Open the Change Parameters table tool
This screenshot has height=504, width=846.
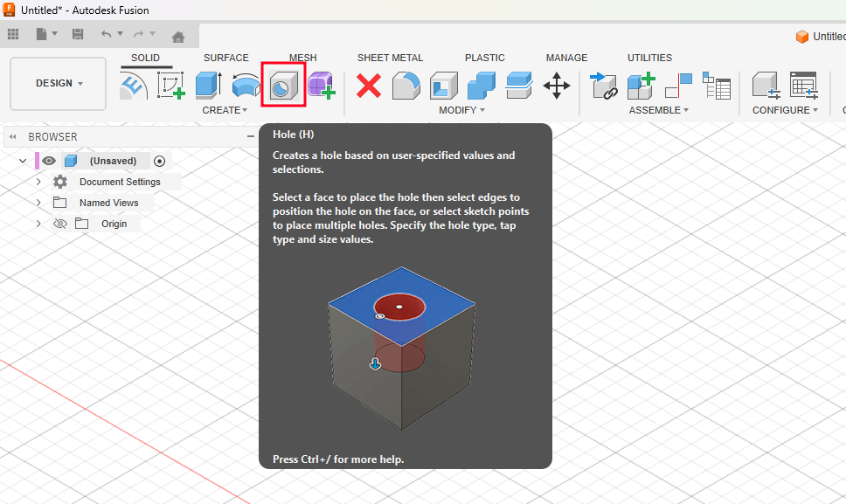(804, 86)
